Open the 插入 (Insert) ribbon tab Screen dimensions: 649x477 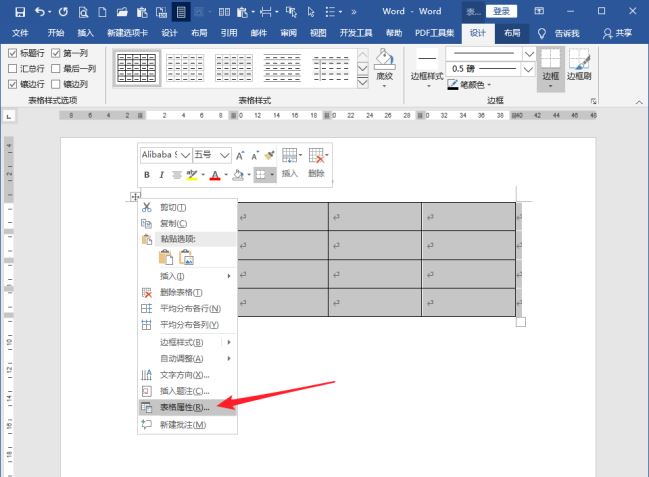[x=86, y=32]
